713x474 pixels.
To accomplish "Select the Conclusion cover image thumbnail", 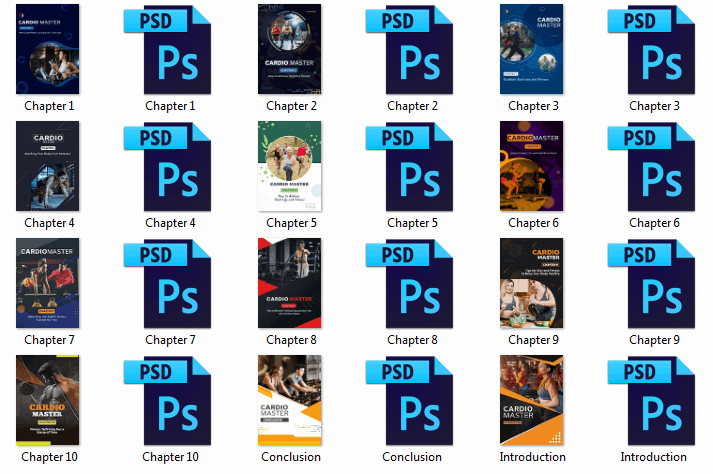I will (x=290, y=401).
